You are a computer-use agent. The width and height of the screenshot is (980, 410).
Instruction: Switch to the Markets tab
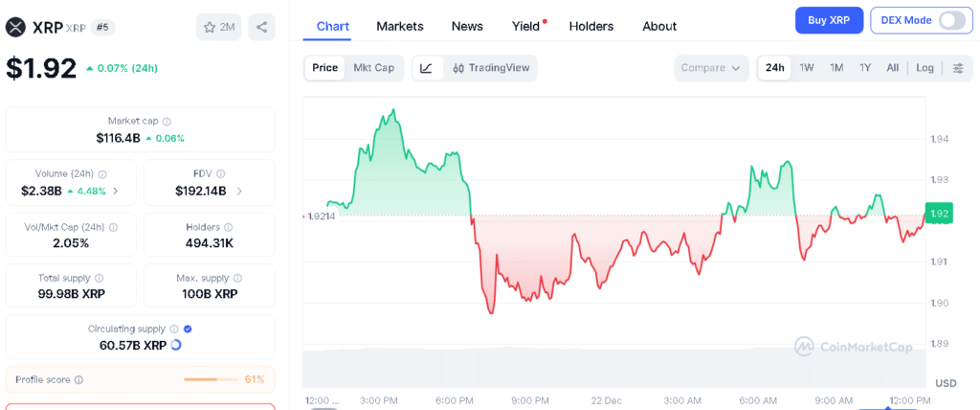(x=400, y=26)
